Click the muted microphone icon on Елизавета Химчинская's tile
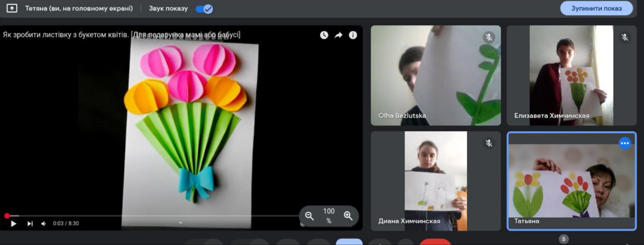The height and width of the screenshot is (245, 644). 624,37
